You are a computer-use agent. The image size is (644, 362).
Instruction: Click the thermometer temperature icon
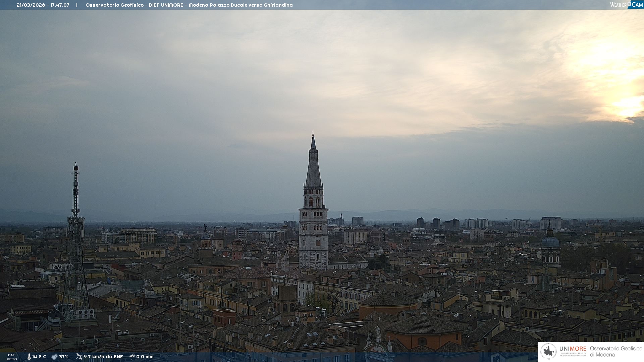point(29,357)
